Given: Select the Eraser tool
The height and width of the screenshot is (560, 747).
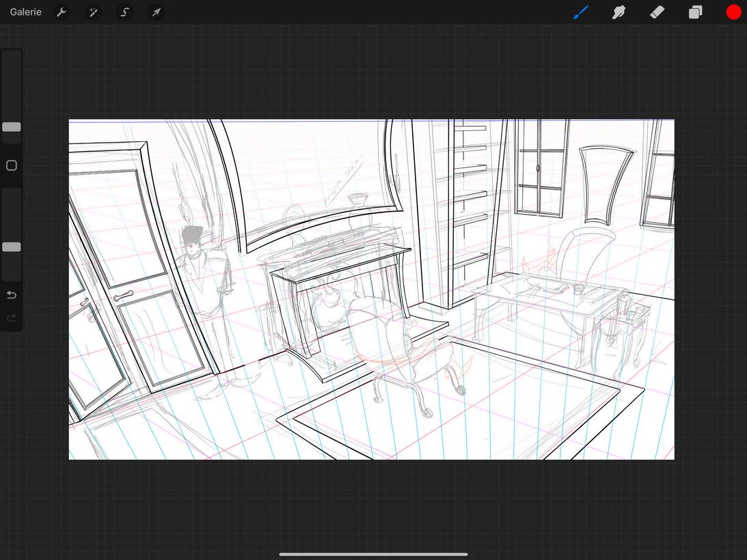Looking at the screenshot, I should [x=657, y=12].
